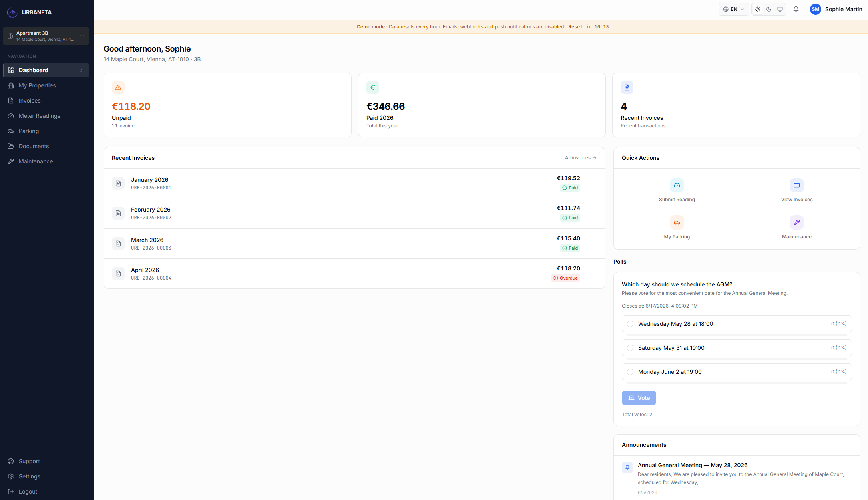Viewport: 868px width, 500px height.
Task: Click the March 2026 invoice document icon
Action: pyautogui.click(x=118, y=244)
